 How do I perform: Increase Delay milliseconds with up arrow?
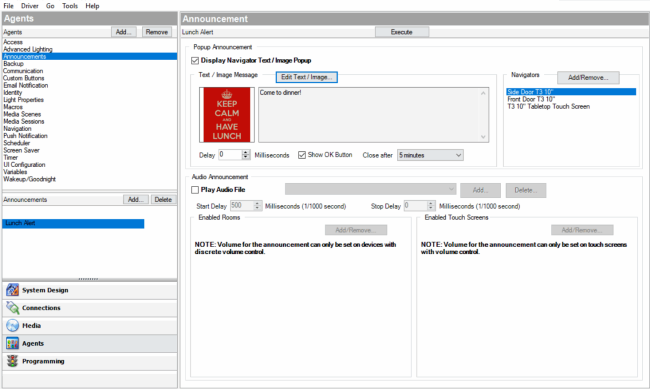[246, 152]
